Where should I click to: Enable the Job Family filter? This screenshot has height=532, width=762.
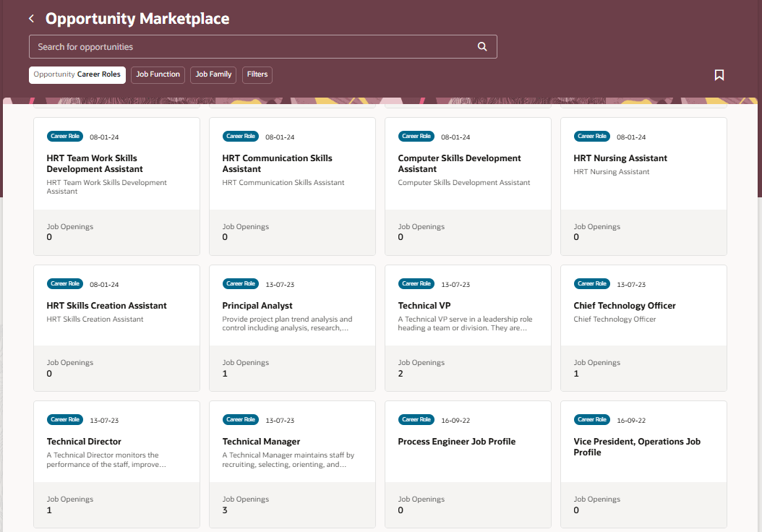(x=213, y=74)
